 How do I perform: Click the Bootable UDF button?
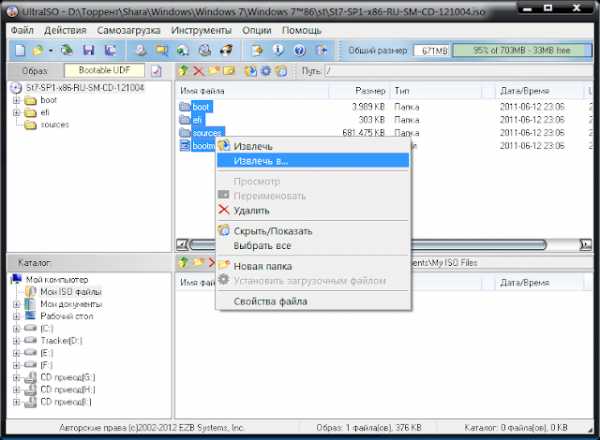[x=105, y=71]
